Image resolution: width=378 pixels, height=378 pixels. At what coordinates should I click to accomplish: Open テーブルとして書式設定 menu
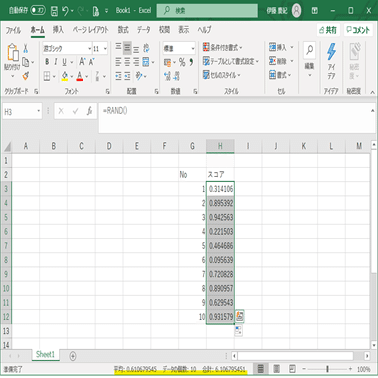click(231, 61)
